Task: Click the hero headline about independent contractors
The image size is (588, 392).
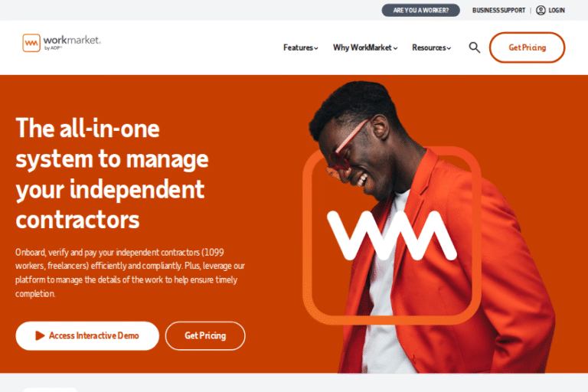Action: point(112,173)
